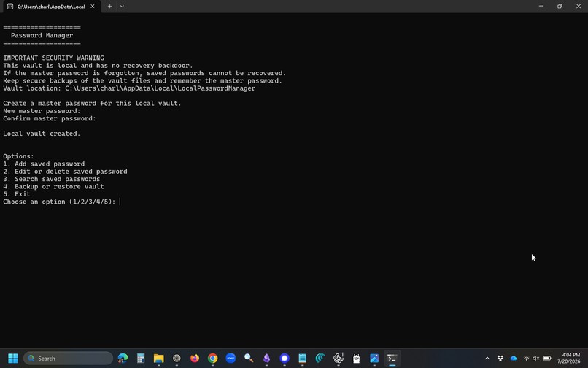The width and height of the screenshot is (588, 368).
Task: Open the blue chat bubble app in taskbar
Action: pos(285,359)
